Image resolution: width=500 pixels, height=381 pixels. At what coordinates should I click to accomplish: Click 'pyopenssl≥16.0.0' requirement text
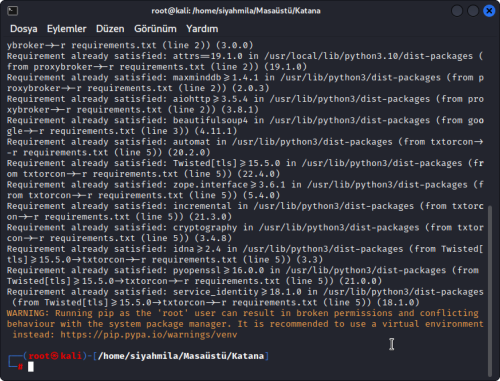tap(218, 270)
